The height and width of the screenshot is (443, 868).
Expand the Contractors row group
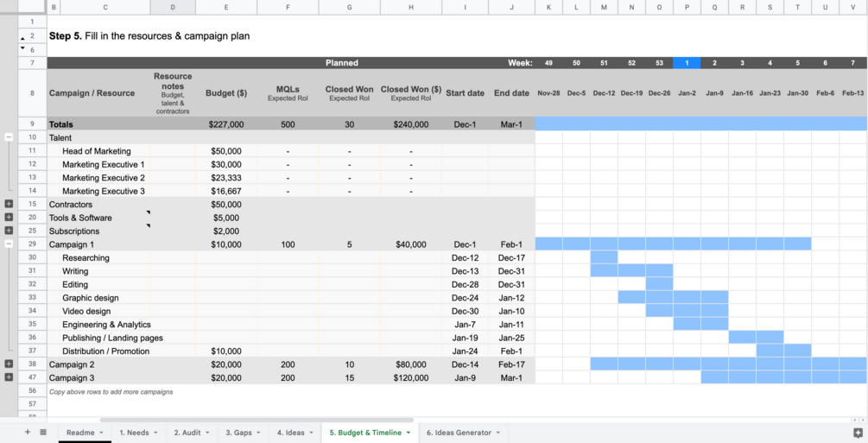(9, 204)
